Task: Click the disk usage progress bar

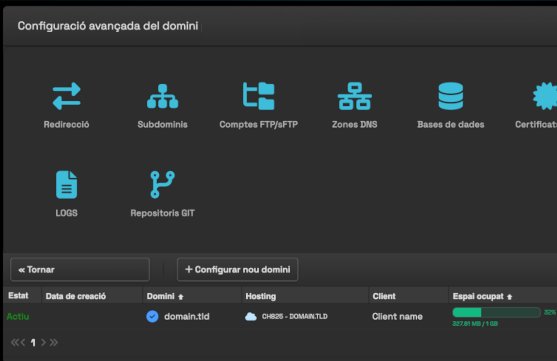Action: tap(496, 312)
